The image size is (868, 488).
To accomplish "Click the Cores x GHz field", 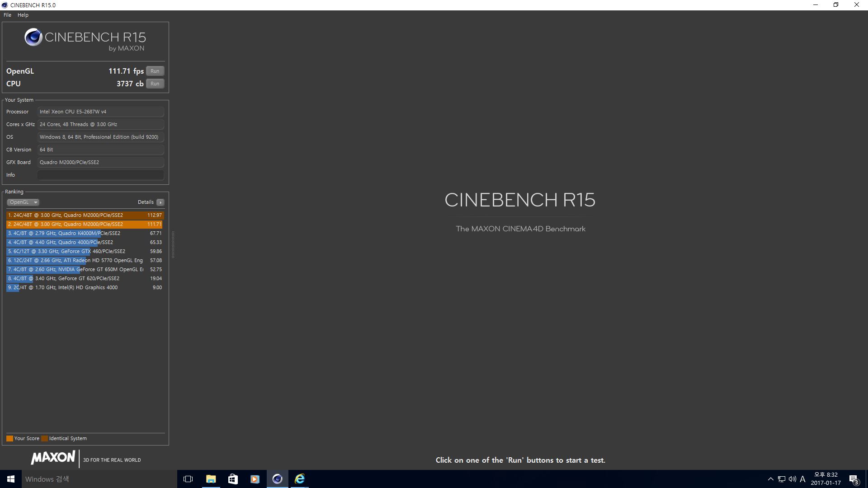I will (100, 124).
